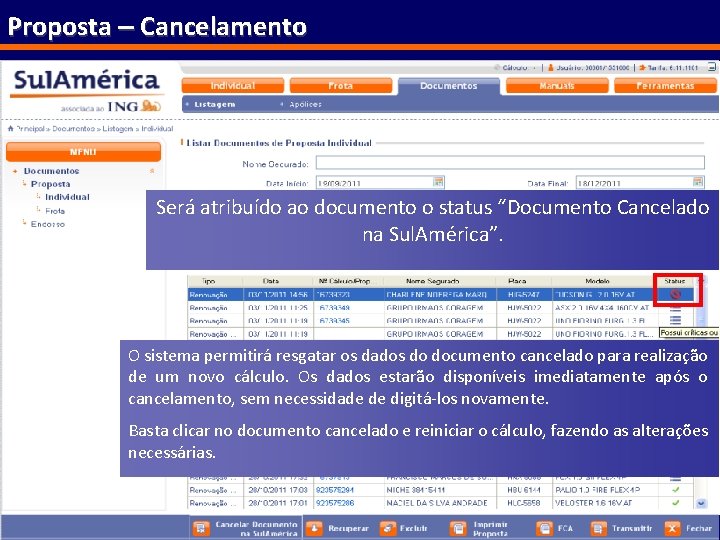
Task: Go to Listagem in the breadcrumb
Action: tap(118, 129)
